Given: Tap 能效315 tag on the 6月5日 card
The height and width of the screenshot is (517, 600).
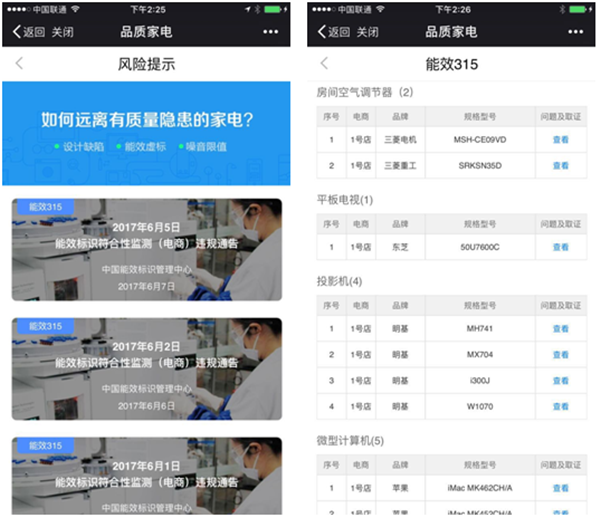Looking at the screenshot, I should [x=46, y=207].
